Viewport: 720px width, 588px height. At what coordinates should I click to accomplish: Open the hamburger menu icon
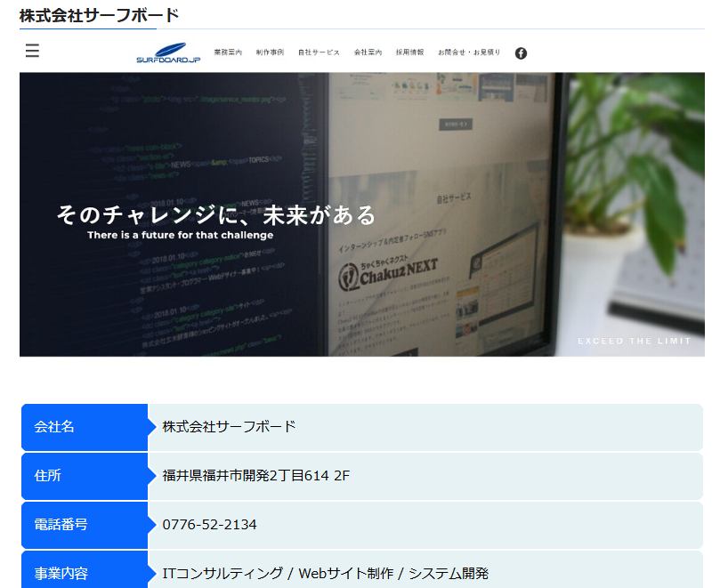coord(32,51)
